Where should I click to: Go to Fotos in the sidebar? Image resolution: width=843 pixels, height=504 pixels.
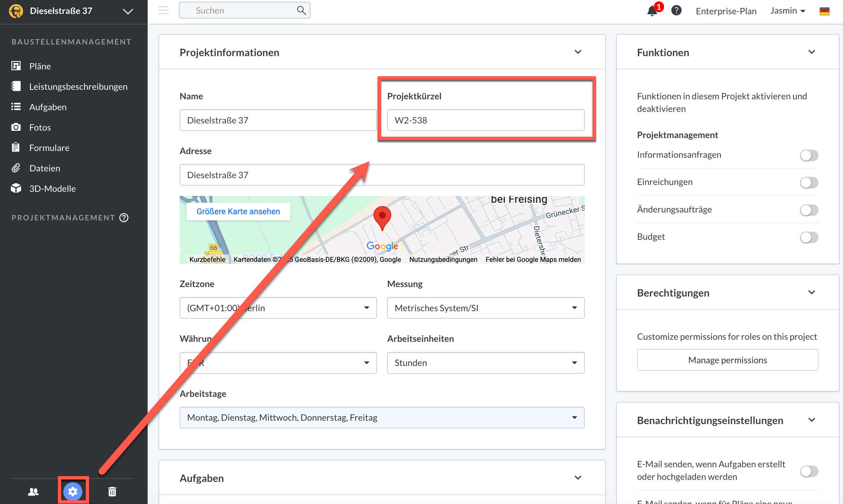(x=40, y=127)
